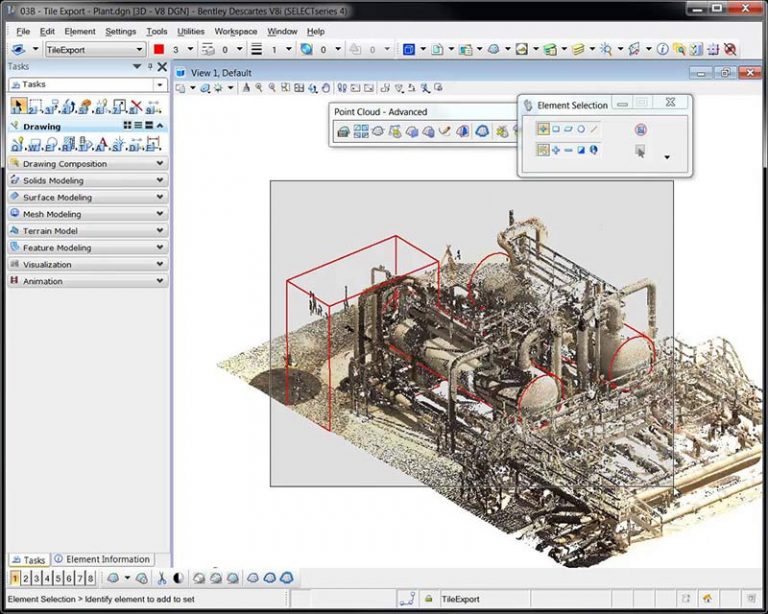Click the Animation task header
The image size is (768, 614).
click(88, 281)
